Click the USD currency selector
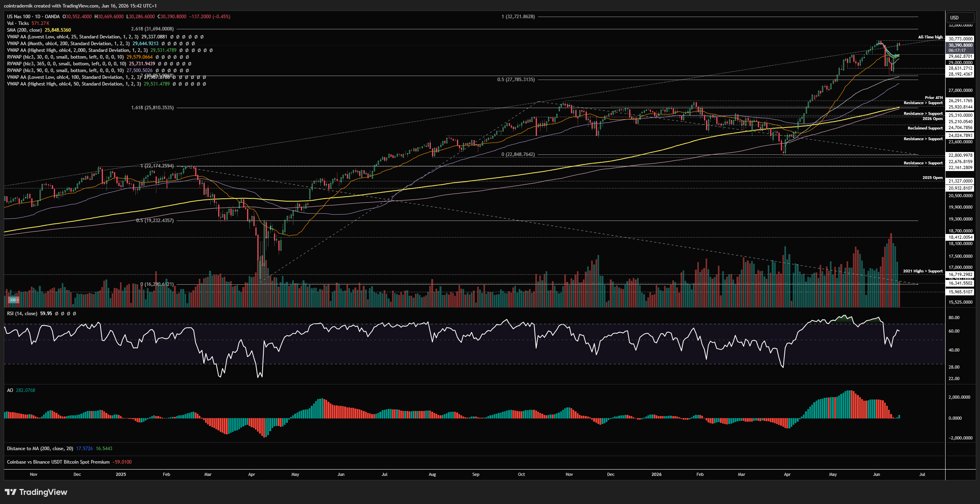 [x=960, y=17]
